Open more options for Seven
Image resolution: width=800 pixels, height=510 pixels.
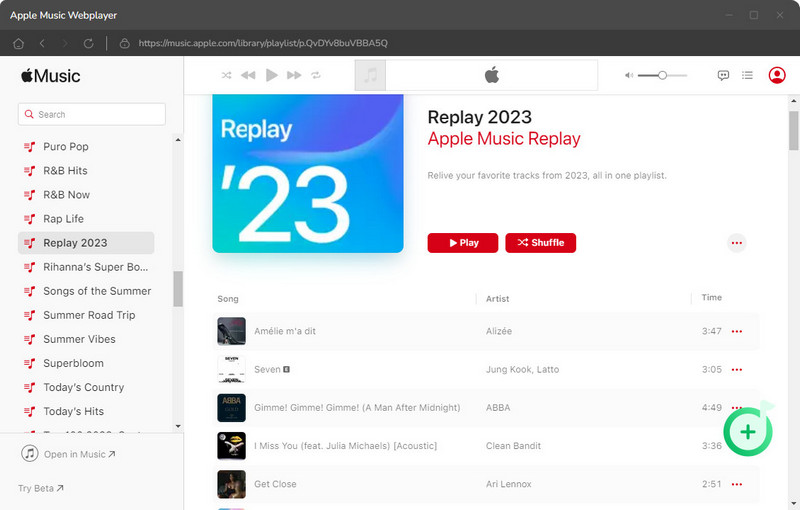click(x=737, y=370)
